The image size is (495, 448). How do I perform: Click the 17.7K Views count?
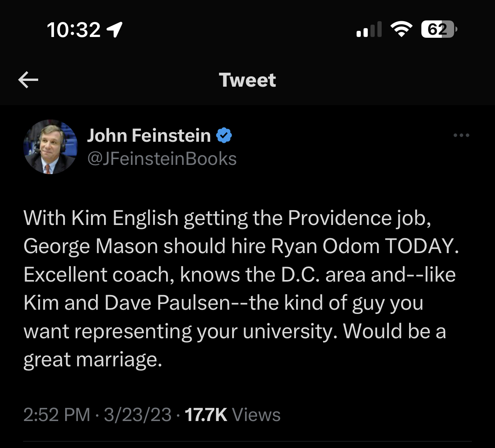[232, 415]
